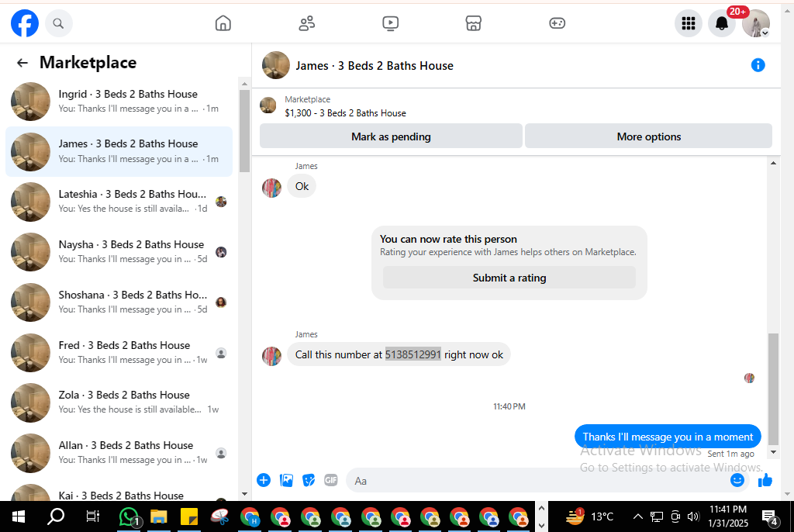Show hidden tray icons chevron
Screen dimensions: 794x532
point(638,516)
